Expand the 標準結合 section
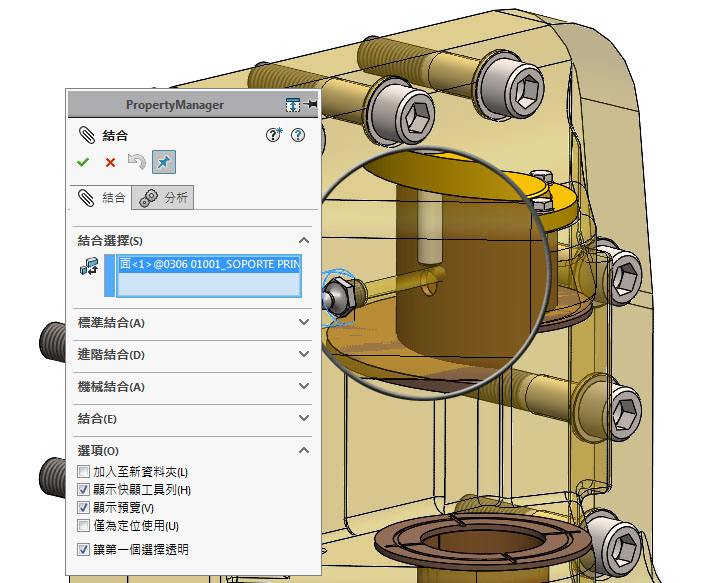This screenshot has width=703, height=583. click(x=304, y=323)
